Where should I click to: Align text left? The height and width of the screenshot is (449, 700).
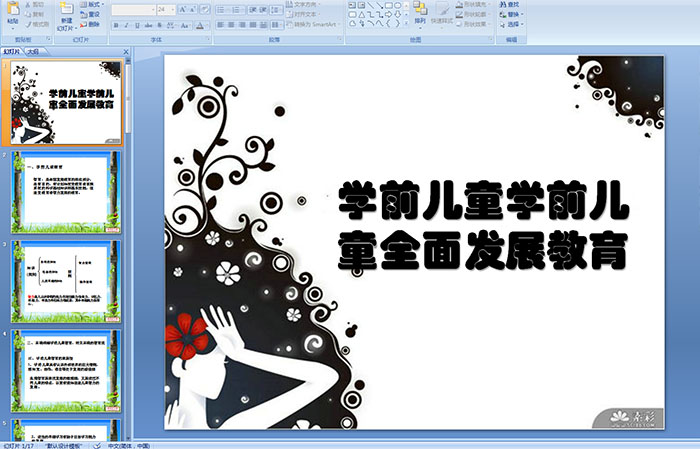[221, 25]
